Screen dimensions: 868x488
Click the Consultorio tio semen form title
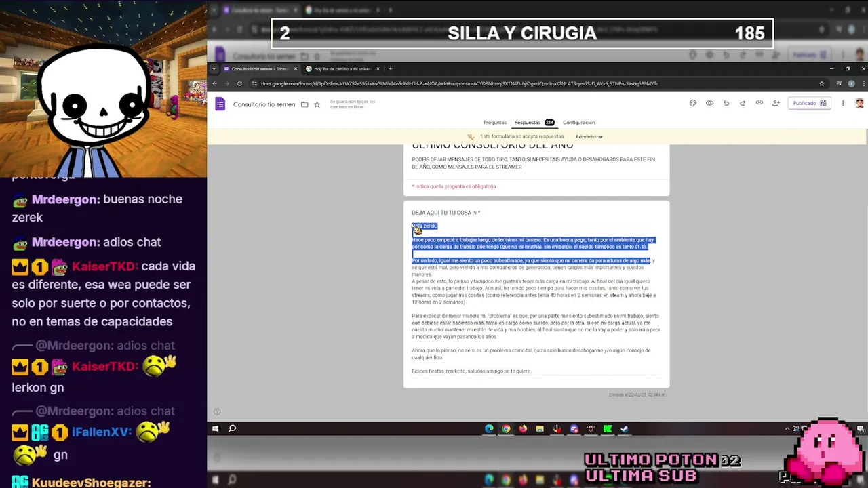pyautogui.click(x=264, y=104)
